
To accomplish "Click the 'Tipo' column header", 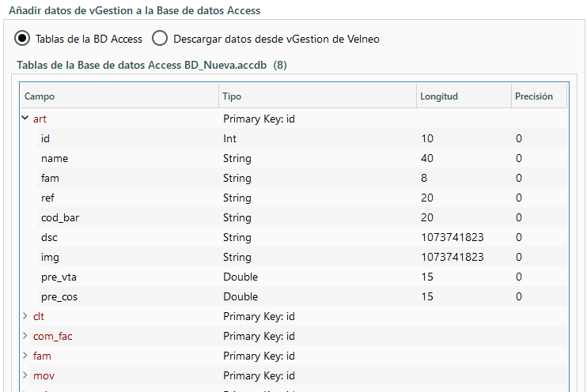I will [x=316, y=96].
